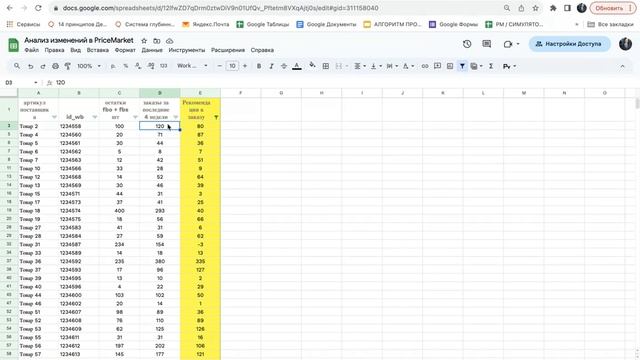The height and width of the screenshot is (360, 640).
Task: Click the name box showing D3
Action: click(x=21, y=82)
